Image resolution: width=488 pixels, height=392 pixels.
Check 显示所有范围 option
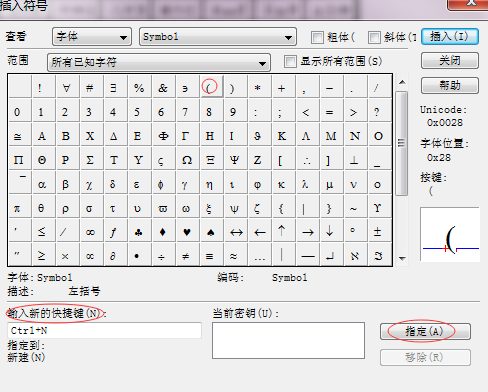[x=290, y=61]
